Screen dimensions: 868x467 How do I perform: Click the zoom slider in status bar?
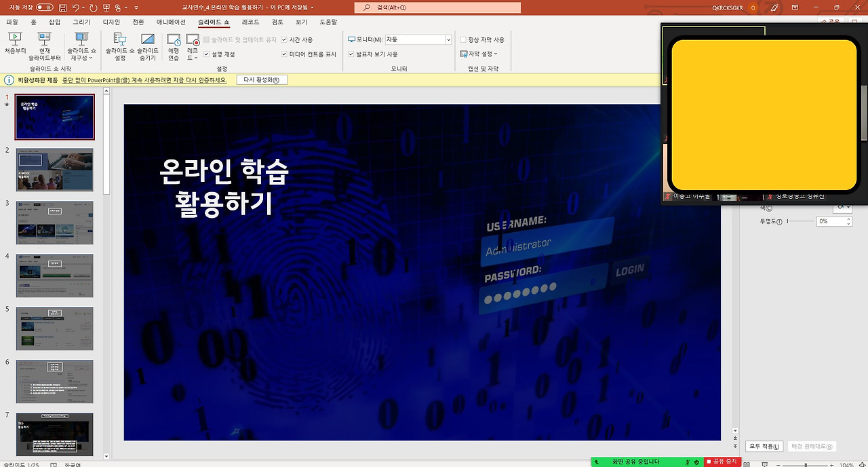pyautogui.click(x=806, y=464)
